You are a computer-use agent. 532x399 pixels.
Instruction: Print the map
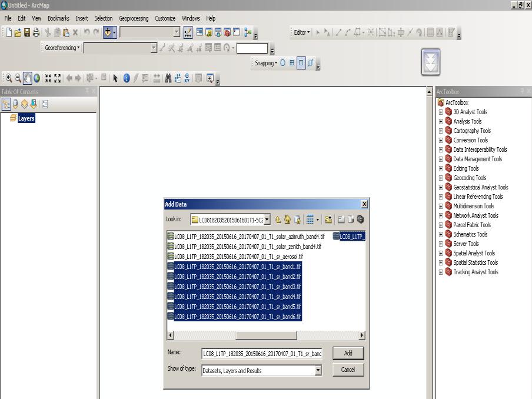(x=36, y=32)
